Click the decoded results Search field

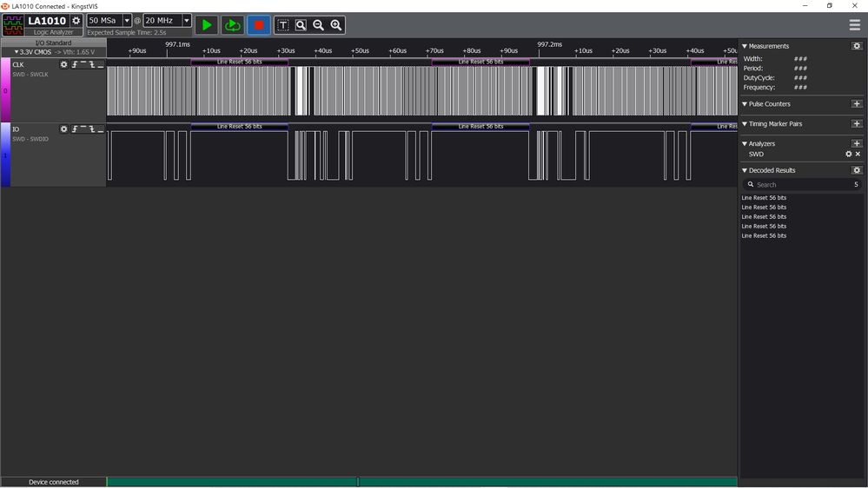[802, 184]
